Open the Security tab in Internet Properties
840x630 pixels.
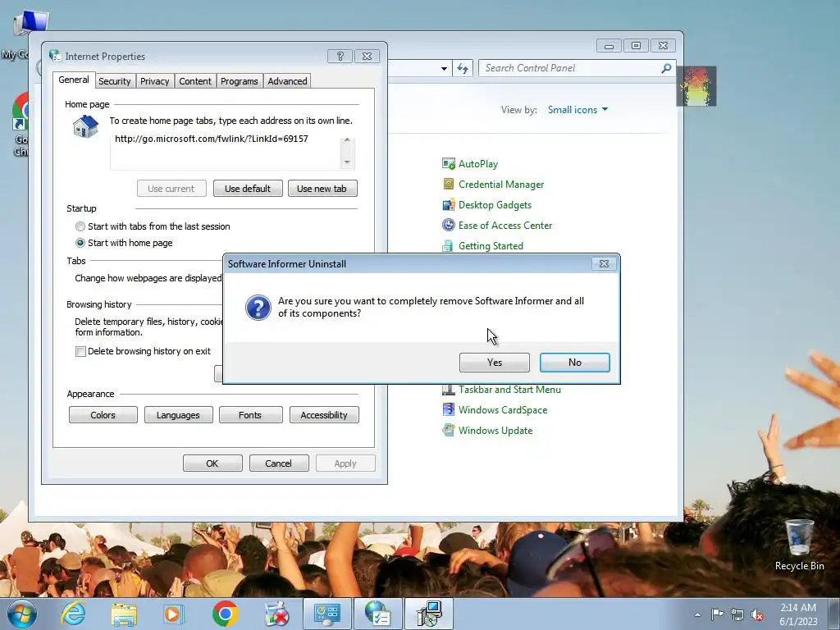(x=115, y=81)
